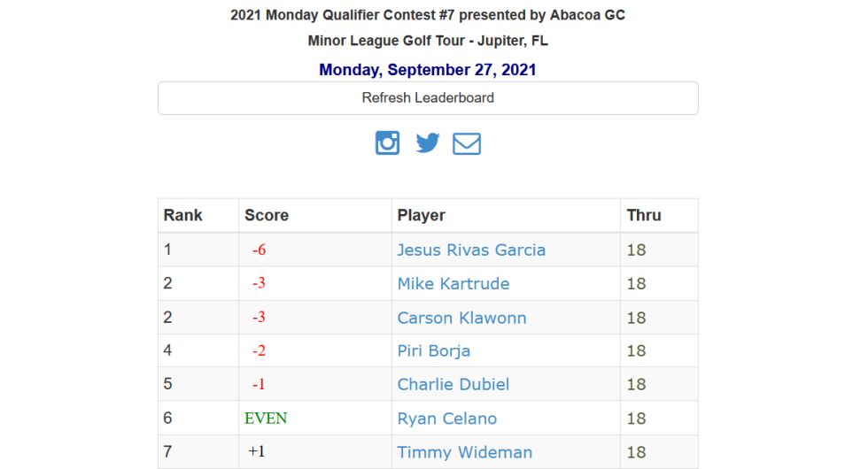Open the Twitter bird icon link
Screen dimensions: 868x469
pos(427,143)
